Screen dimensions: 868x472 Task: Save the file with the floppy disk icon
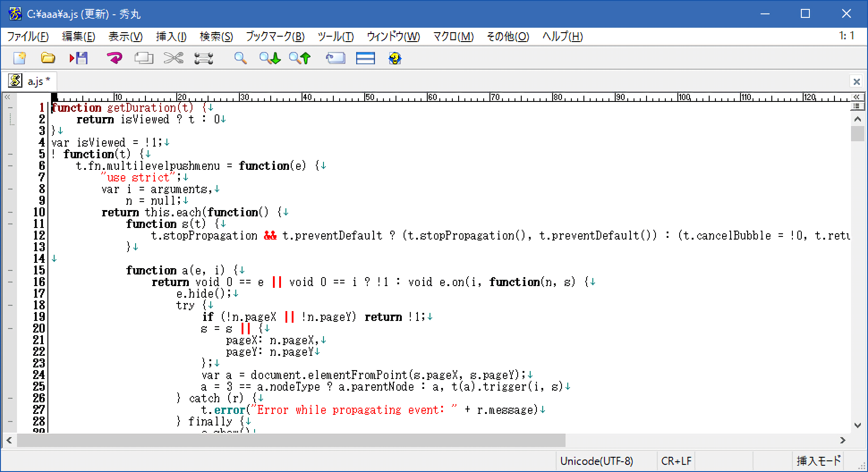point(79,58)
